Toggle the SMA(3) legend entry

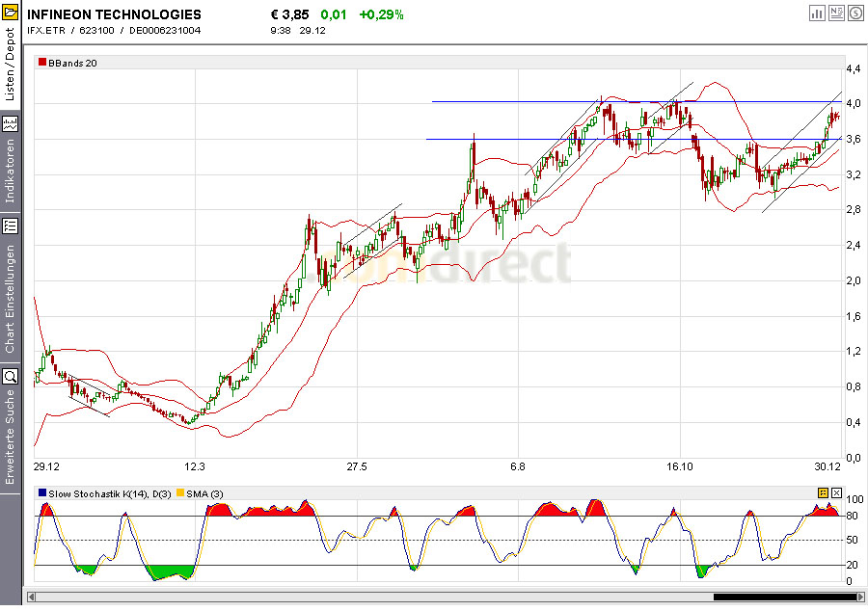[207, 492]
